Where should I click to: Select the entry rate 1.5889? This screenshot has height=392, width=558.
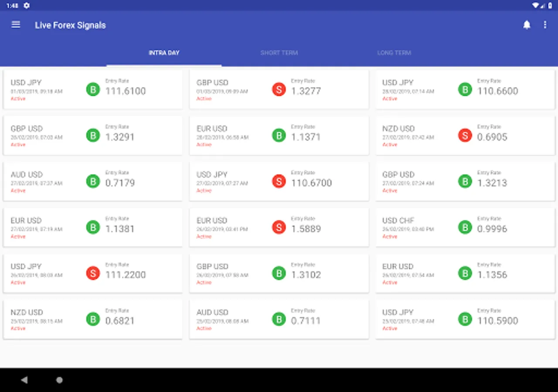[x=306, y=229]
